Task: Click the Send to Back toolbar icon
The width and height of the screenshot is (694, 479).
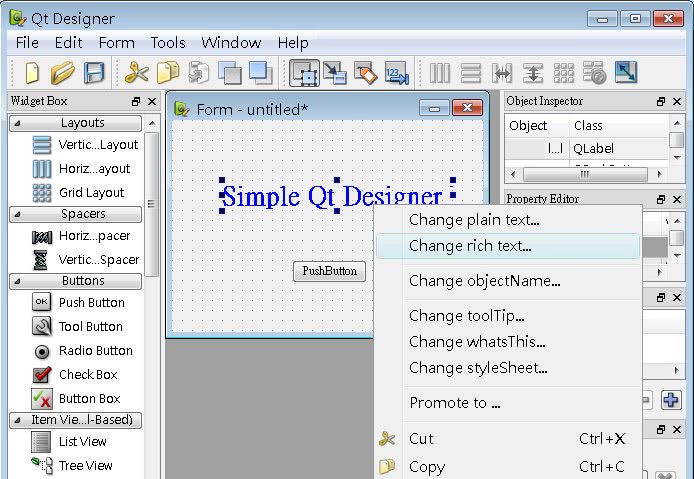Action: 230,73
